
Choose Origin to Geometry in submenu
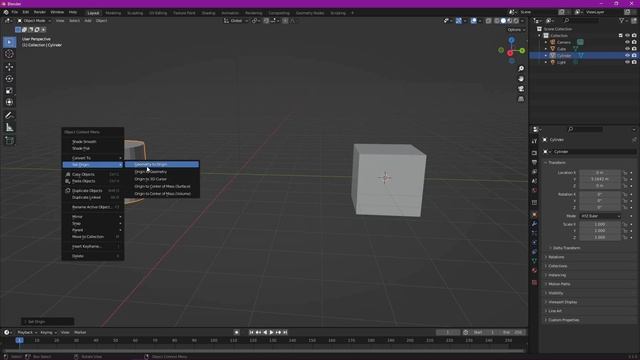tap(162, 172)
